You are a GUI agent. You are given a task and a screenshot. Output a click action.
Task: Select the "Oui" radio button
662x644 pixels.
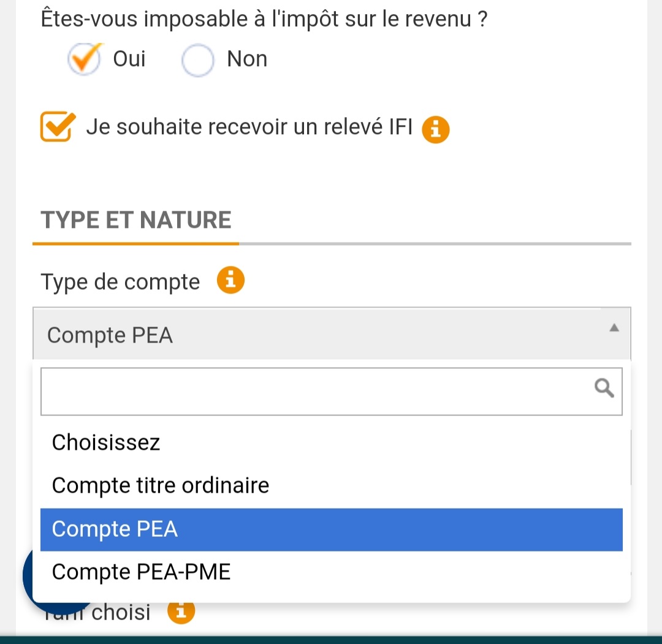[x=84, y=59]
